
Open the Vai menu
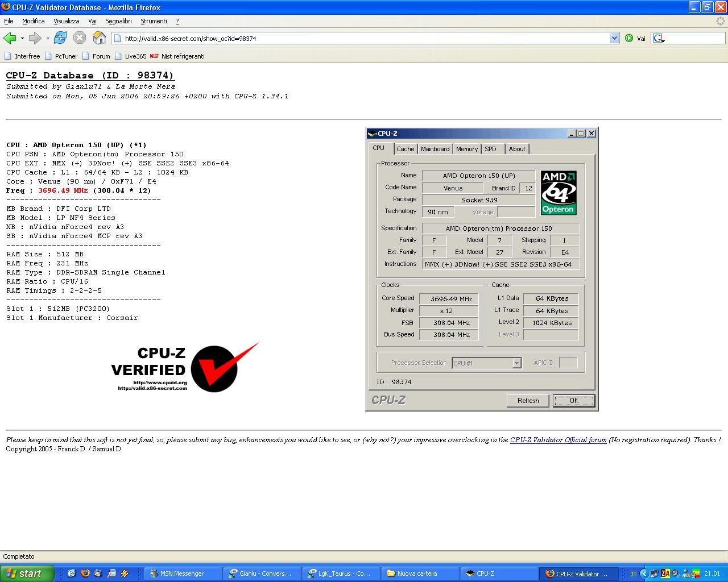92,21
